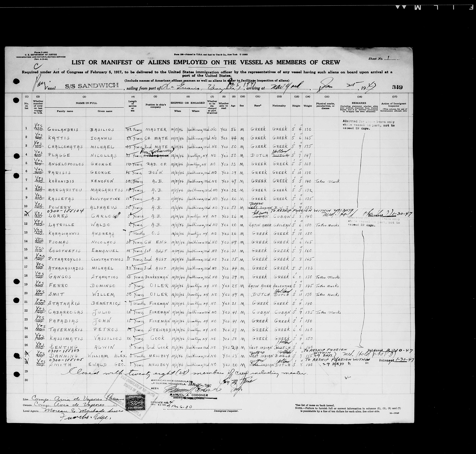
Task: Click the given name XENOFON
Action: point(102,181)
